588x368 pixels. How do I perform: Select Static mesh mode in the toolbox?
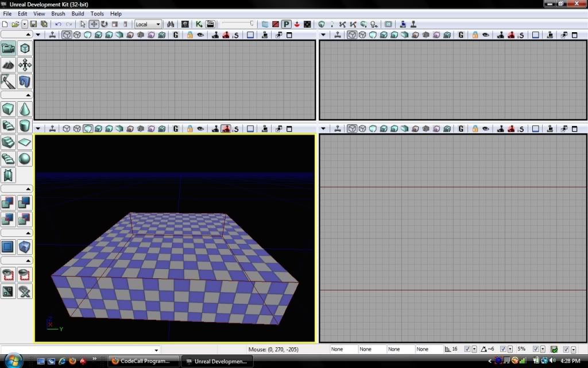point(25,82)
